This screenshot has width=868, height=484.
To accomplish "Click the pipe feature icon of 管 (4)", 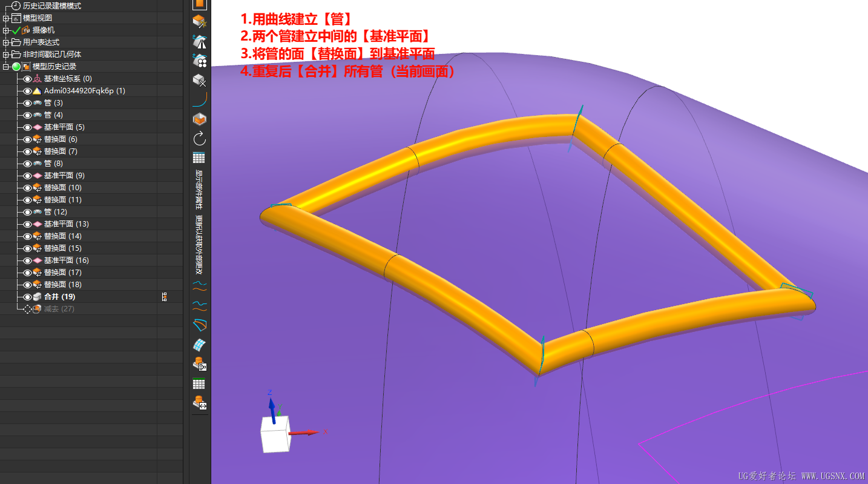I will 37,115.
